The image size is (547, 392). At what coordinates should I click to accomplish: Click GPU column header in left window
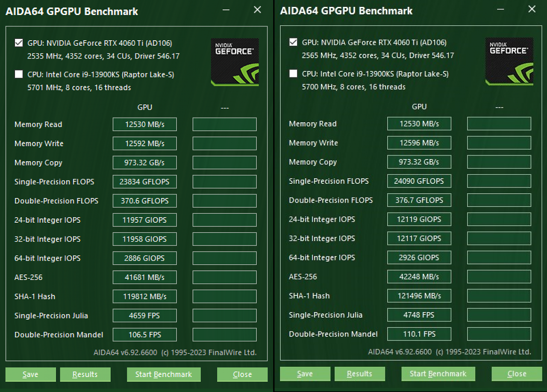(145, 107)
